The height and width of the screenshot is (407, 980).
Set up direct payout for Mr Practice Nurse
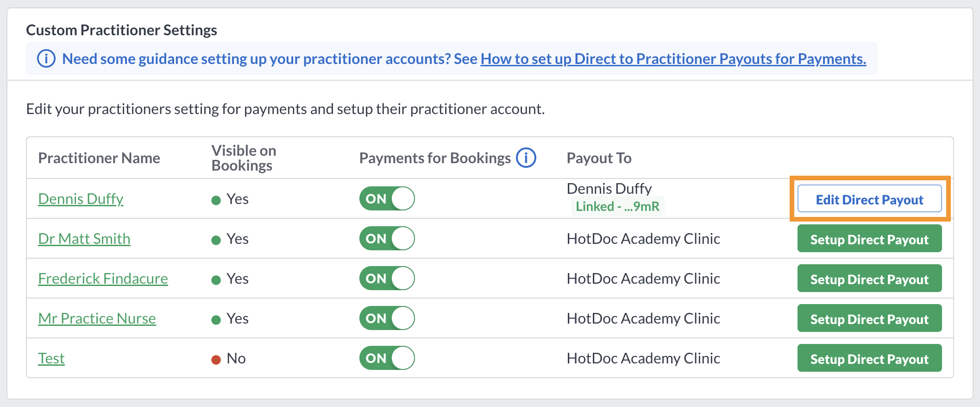pos(870,318)
